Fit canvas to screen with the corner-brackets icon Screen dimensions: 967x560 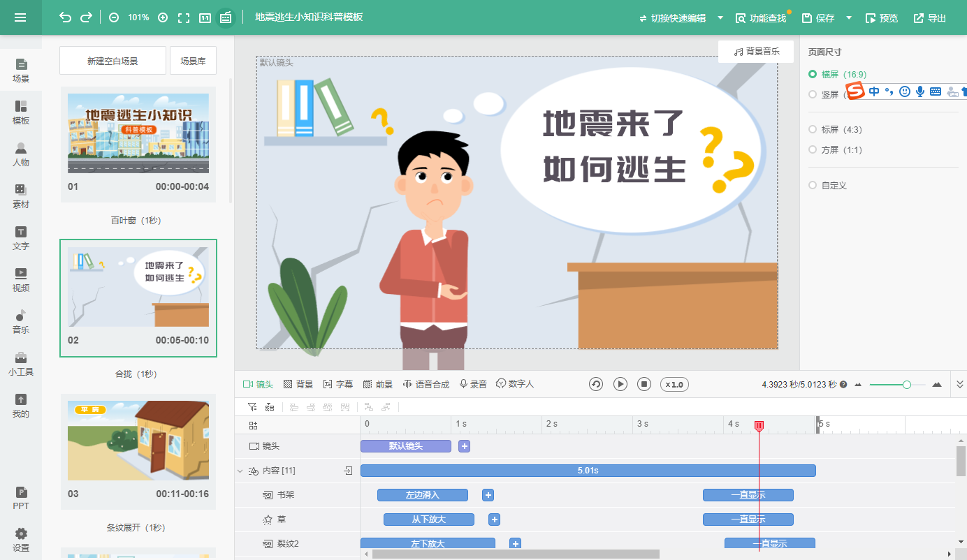click(184, 17)
